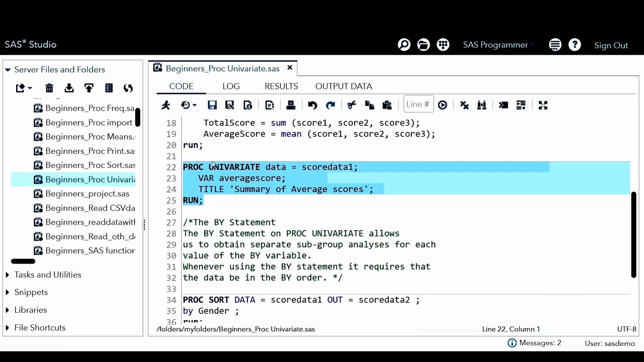The height and width of the screenshot is (362, 644).
Task: Click the open folder icon in header
Action: click(x=424, y=45)
